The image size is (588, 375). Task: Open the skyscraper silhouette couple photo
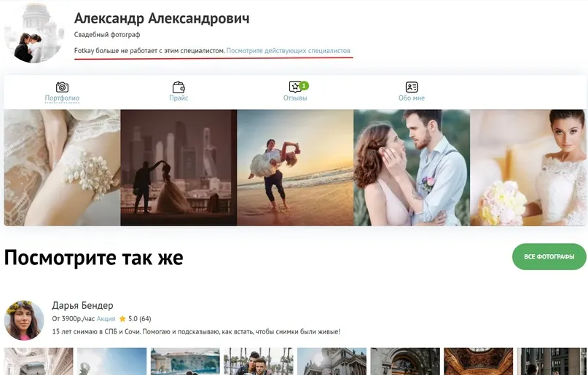(x=179, y=167)
